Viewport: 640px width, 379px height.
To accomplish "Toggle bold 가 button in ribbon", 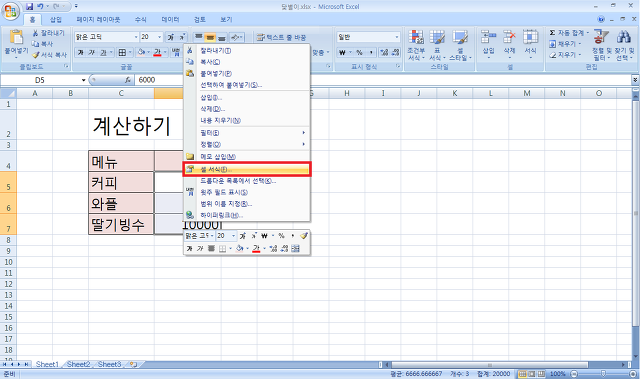I will click(80, 52).
